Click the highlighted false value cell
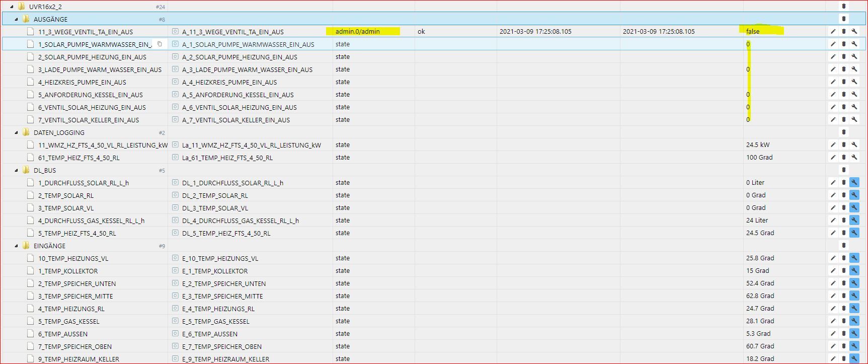The height and width of the screenshot is (364, 868). (x=753, y=31)
